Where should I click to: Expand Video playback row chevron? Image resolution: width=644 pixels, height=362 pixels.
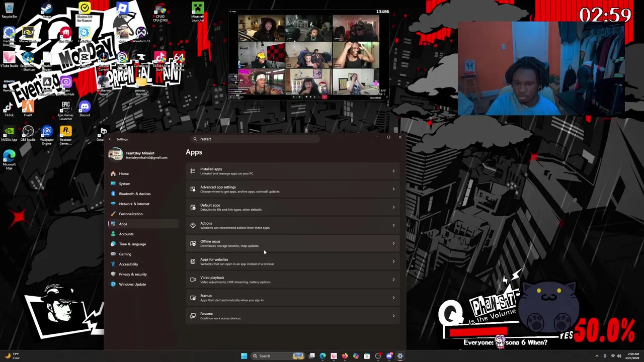[x=393, y=280]
